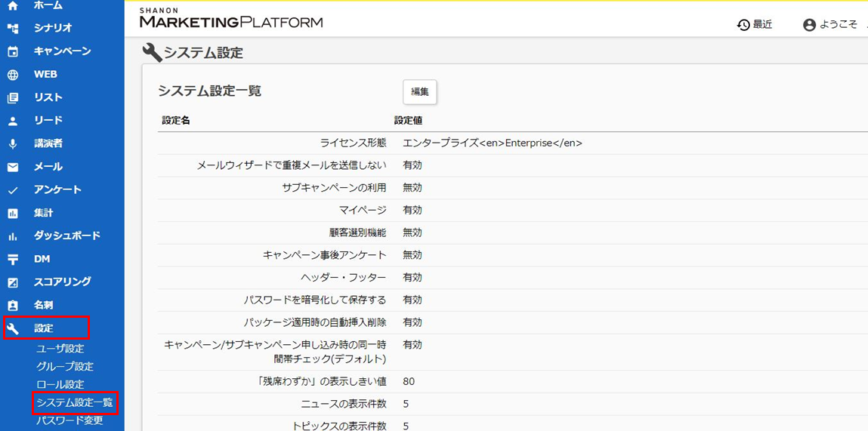Click the campaign calendar icon
Viewport: 868px width, 431px height.
pos(13,52)
